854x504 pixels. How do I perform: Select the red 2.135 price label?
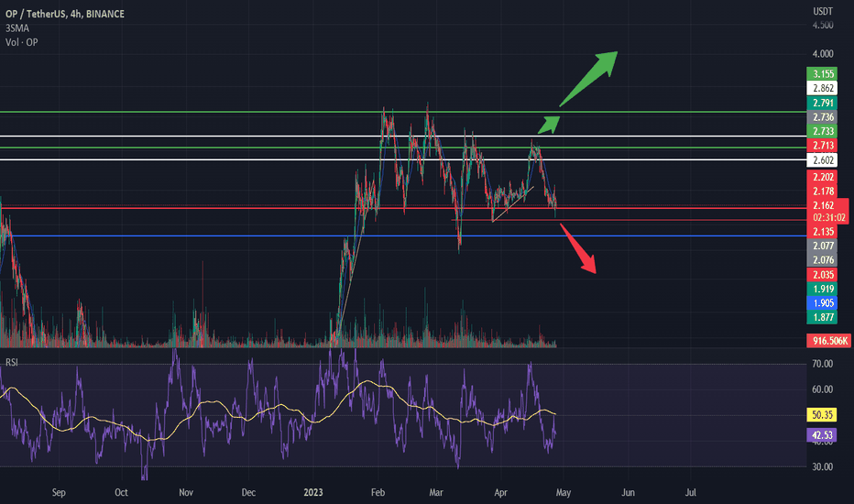tap(823, 232)
